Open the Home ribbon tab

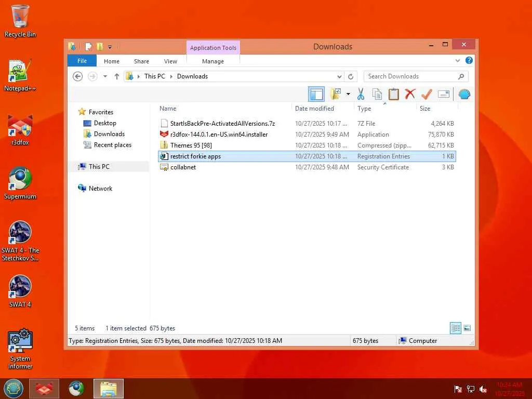pyautogui.click(x=112, y=61)
